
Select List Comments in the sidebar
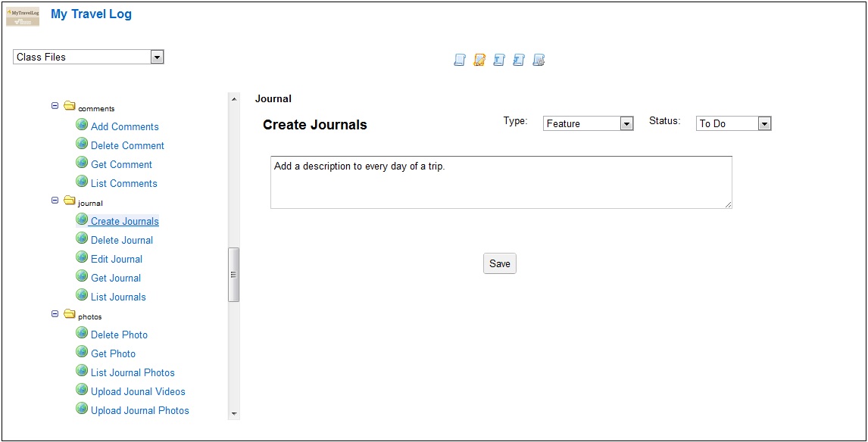[123, 182]
